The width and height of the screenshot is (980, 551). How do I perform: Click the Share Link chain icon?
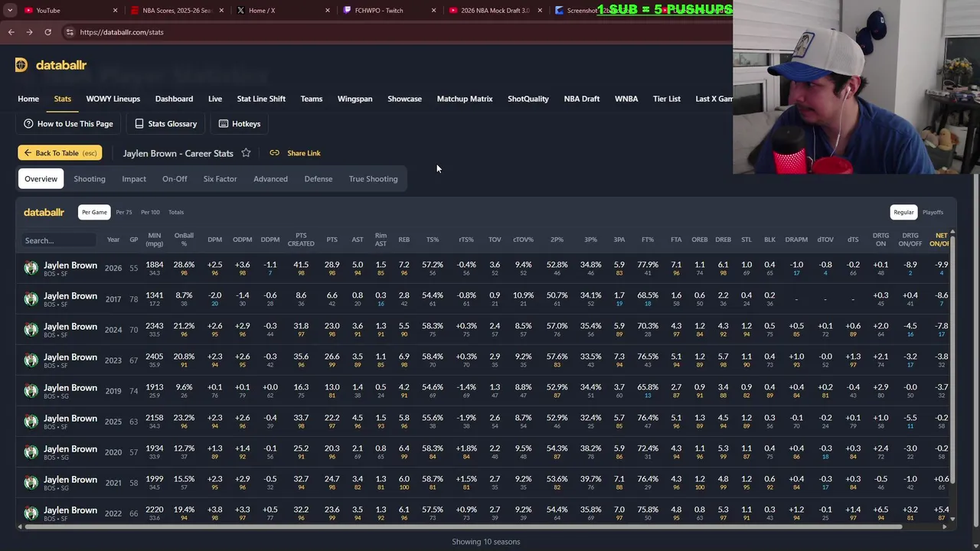[274, 153]
